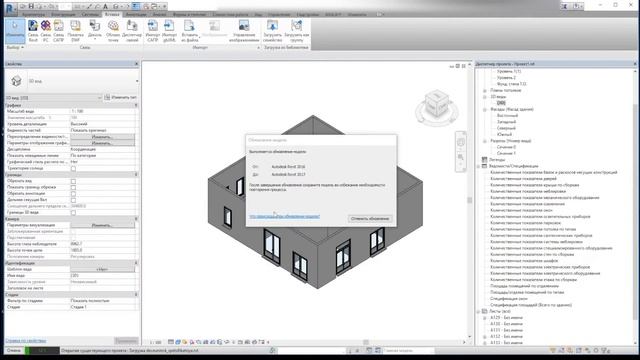Click the Облако точек (Point Cloud) icon

pos(113,31)
